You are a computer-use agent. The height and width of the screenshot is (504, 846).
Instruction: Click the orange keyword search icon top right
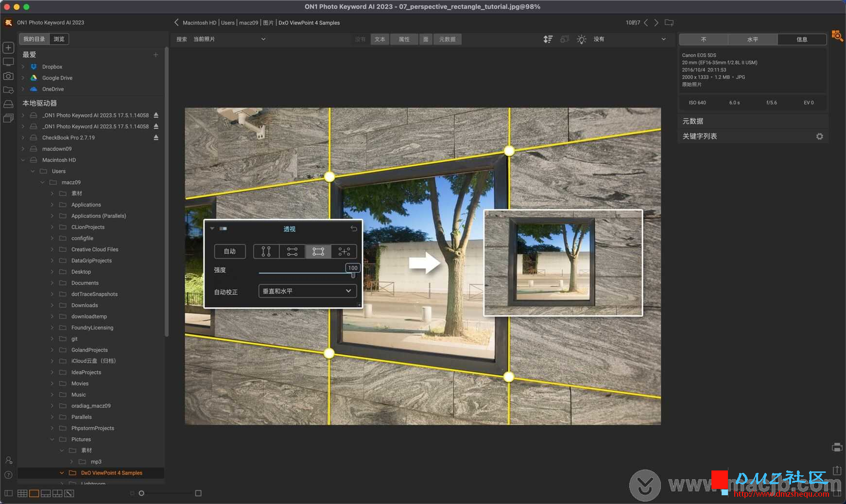click(x=837, y=36)
